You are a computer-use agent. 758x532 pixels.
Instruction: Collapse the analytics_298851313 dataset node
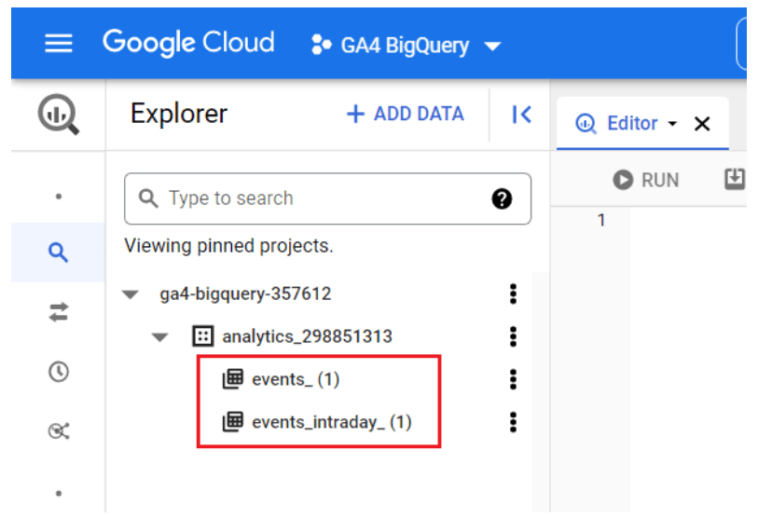159,336
